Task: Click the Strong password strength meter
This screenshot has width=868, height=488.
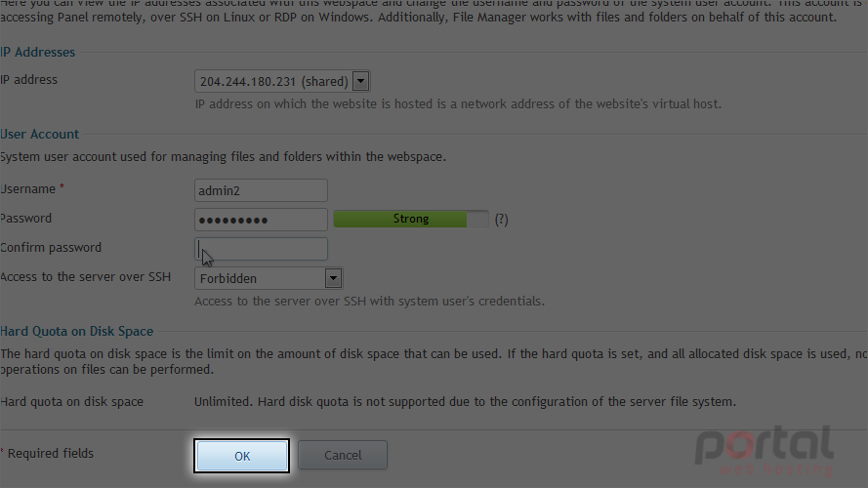Action: [411, 219]
